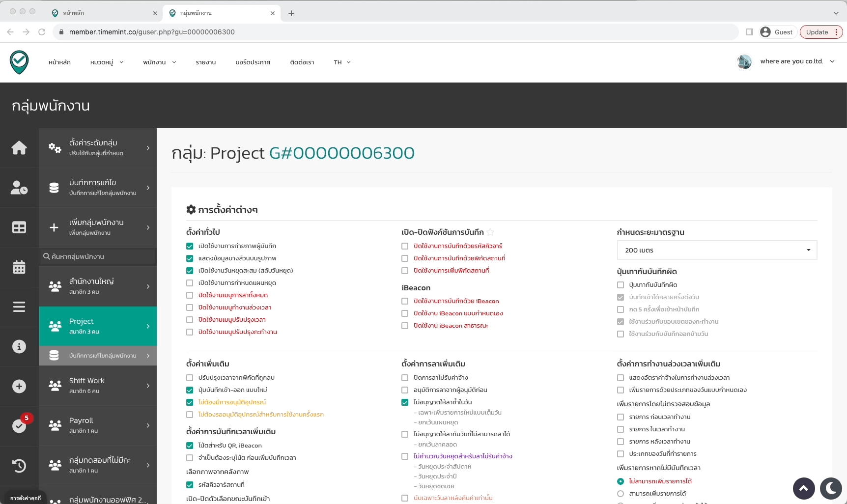Screen dimensions: 847x504
Task: Switch to the หน้าหลัก browser tab
Action: click(103, 13)
